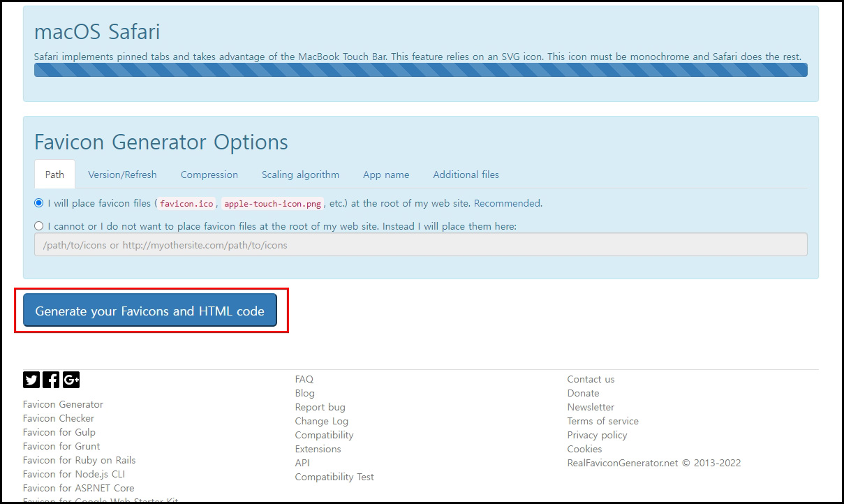Click the favicon.ico code label
This screenshot has width=844, height=504.
(186, 204)
